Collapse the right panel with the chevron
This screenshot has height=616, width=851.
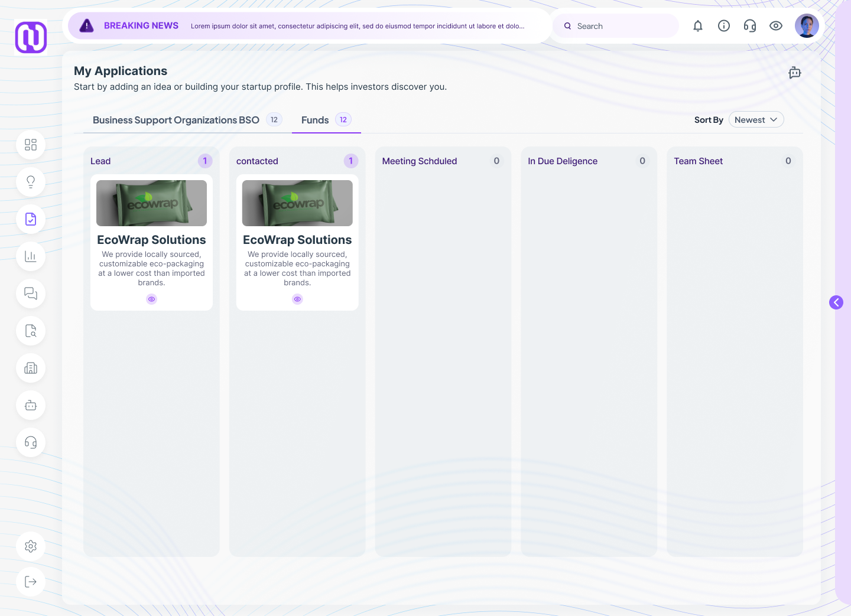coord(836,302)
